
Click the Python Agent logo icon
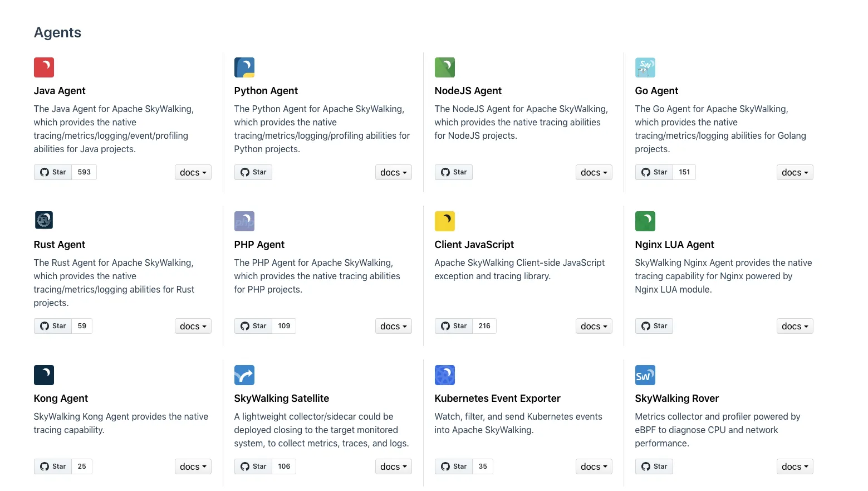[244, 67]
